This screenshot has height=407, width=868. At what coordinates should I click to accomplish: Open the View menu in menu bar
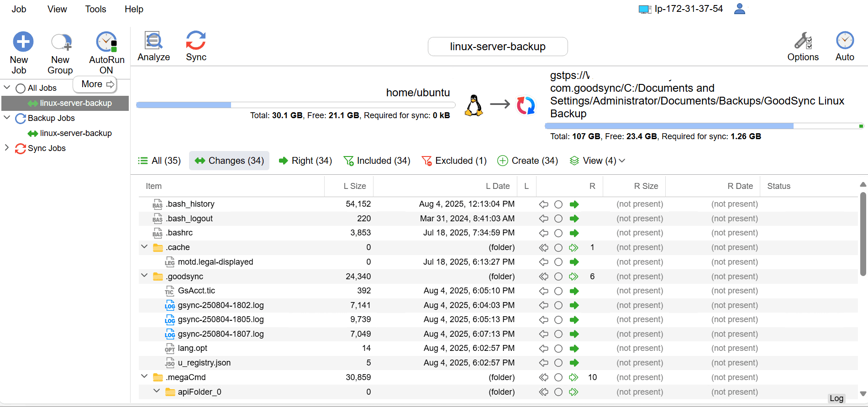tap(57, 9)
